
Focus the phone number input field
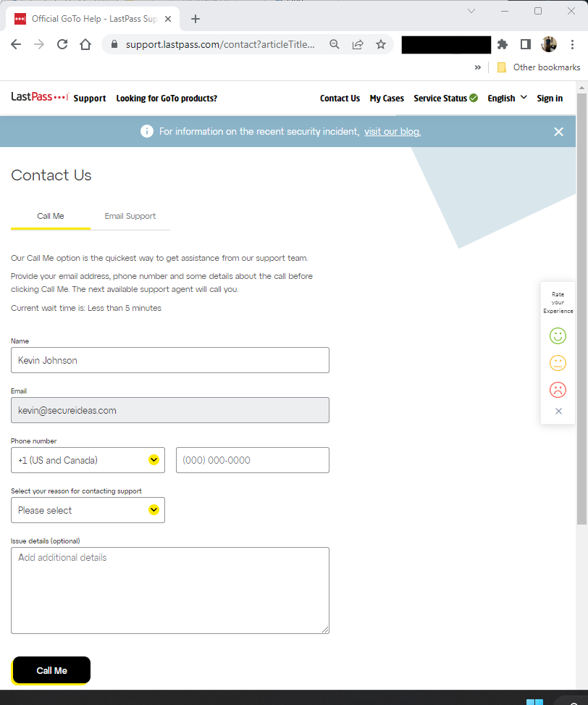pyautogui.click(x=253, y=460)
